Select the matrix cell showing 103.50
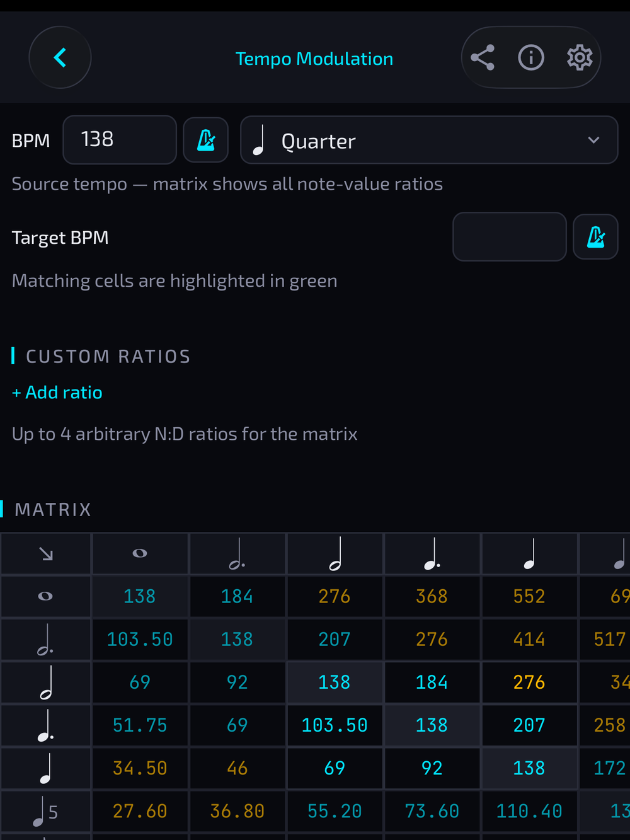The height and width of the screenshot is (840, 630). [140, 639]
